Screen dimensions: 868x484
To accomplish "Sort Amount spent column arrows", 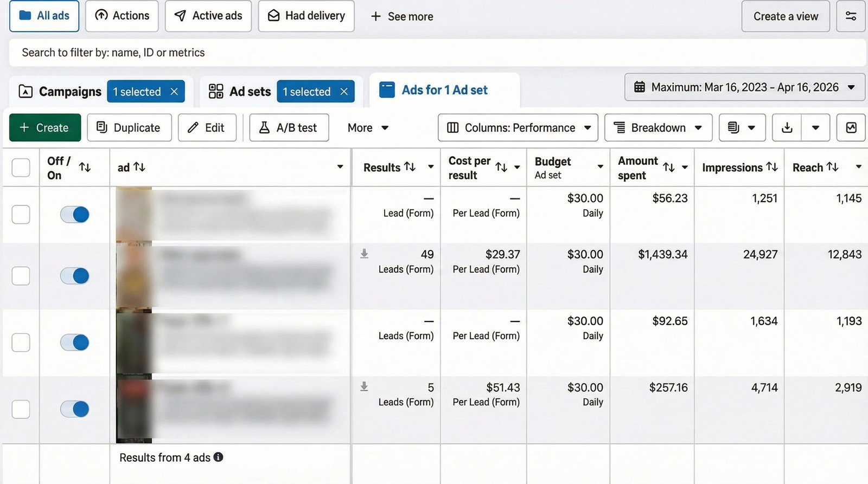I will [669, 167].
